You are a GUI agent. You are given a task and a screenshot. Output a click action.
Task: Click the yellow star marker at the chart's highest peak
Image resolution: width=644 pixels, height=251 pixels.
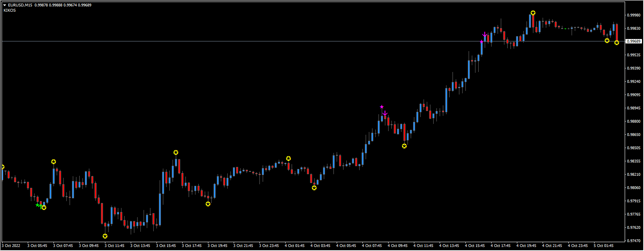pos(533,13)
